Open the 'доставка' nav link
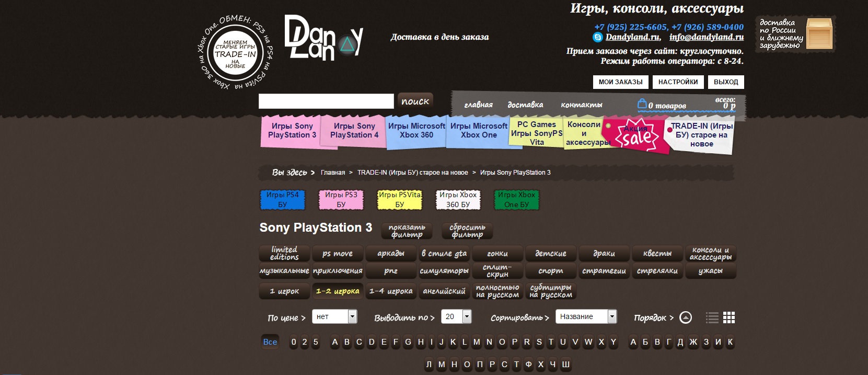 coord(525,105)
